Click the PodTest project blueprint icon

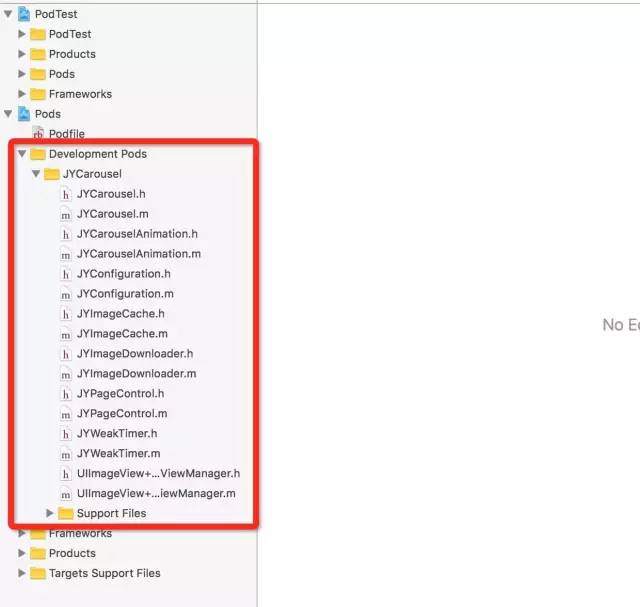point(24,14)
